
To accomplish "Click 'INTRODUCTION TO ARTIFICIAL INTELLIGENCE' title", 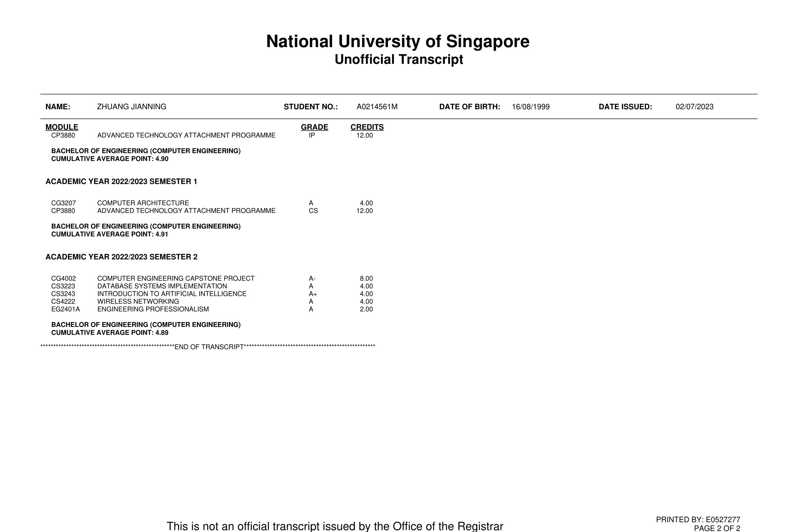I will [172, 294].
